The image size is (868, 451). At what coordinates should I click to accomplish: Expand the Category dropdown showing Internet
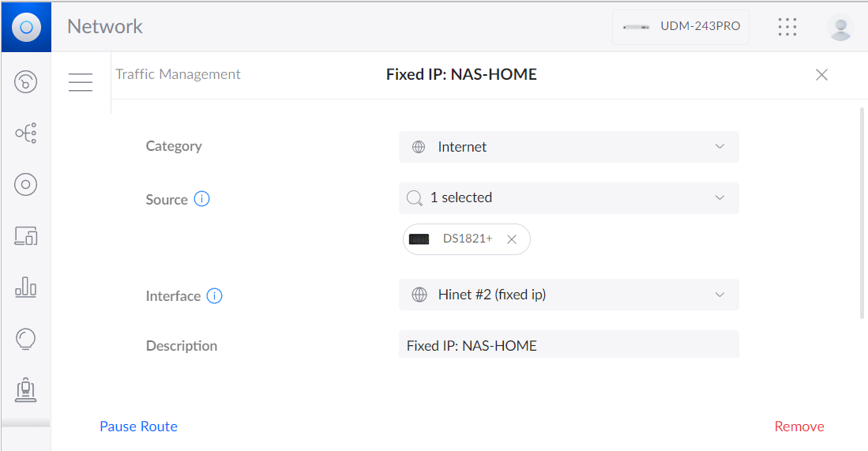(569, 147)
